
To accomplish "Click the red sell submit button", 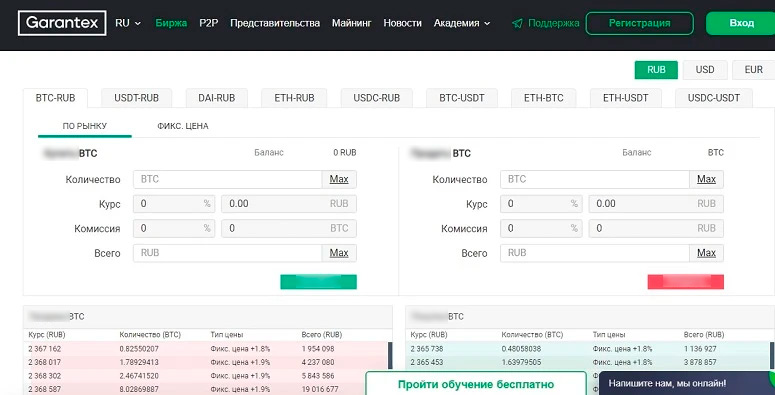I will coord(686,282).
